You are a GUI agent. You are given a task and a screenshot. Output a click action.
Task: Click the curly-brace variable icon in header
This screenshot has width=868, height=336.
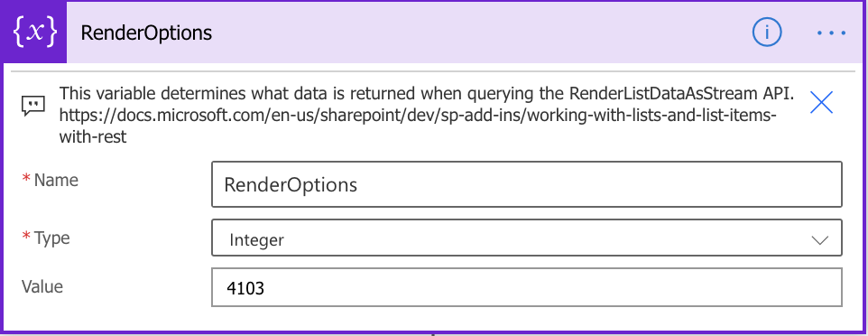pyautogui.click(x=35, y=33)
